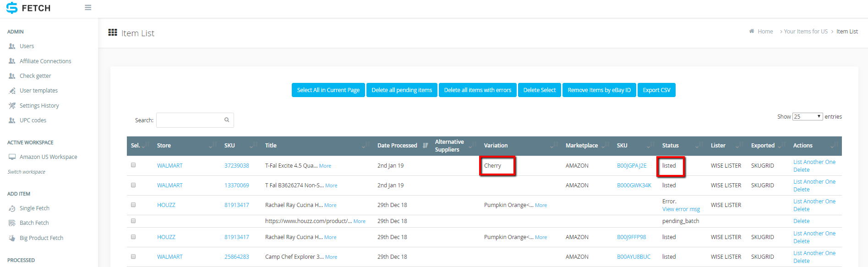Select the checkbox for the pending_batch row

133,221
